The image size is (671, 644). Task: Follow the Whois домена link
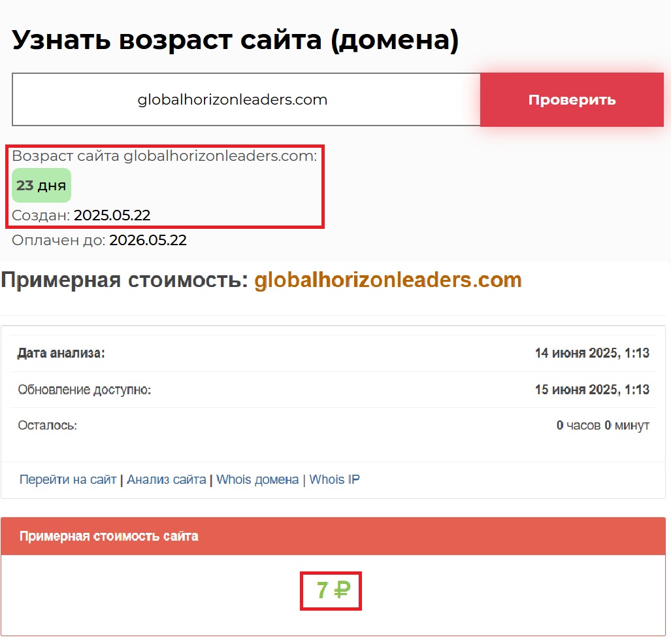tap(257, 479)
